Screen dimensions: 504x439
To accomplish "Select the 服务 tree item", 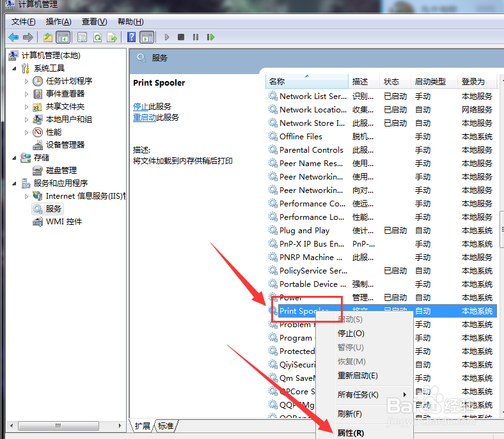I will (47, 209).
